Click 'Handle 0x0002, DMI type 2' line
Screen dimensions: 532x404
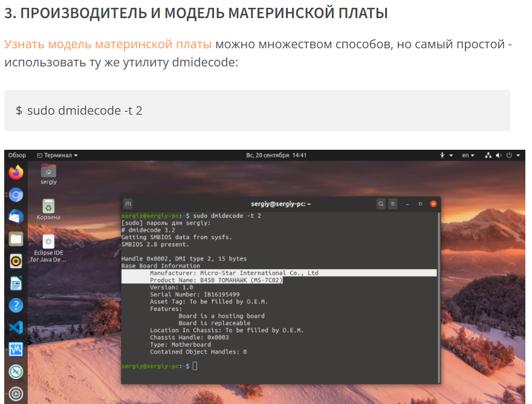184,258
